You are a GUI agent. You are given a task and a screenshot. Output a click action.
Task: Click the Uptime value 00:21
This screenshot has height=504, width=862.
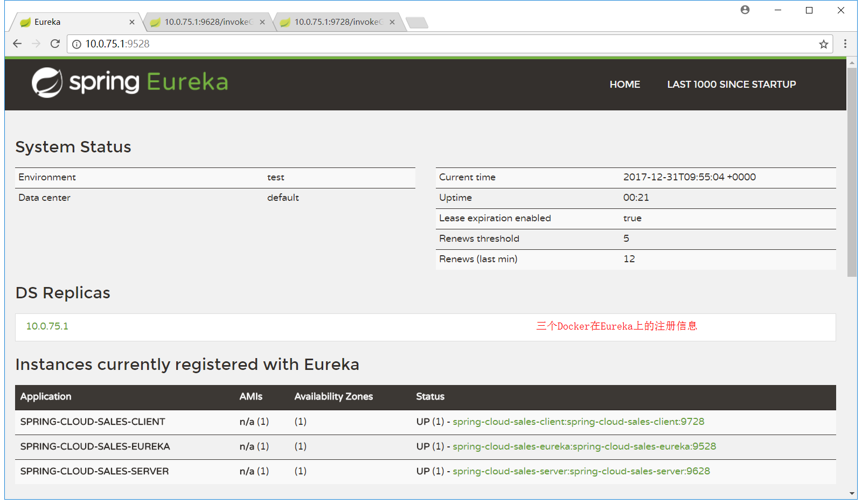tap(636, 198)
